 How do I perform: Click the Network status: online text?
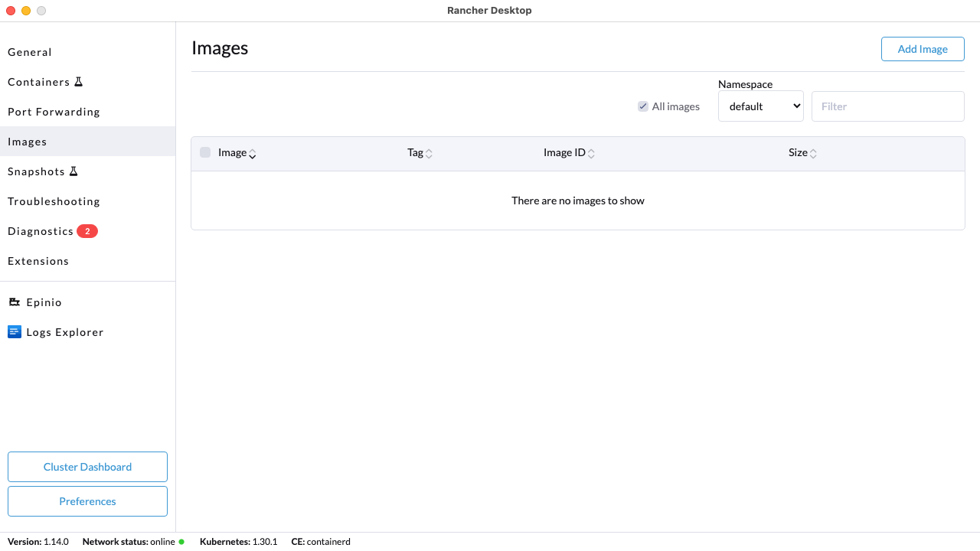(x=129, y=542)
